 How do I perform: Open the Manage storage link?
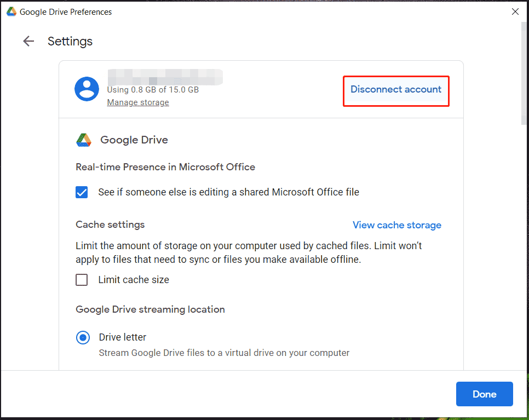(x=138, y=102)
